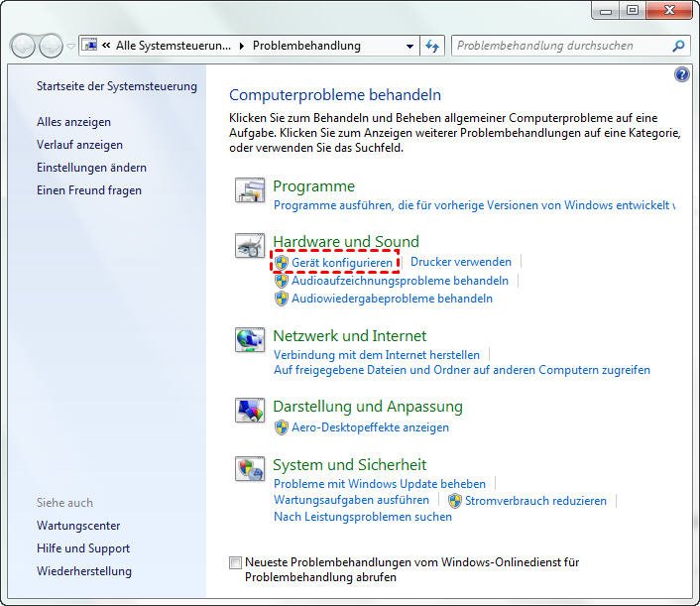Open System und Sicherheit heading
Screen dimensions: 700x606
coord(350,465)
